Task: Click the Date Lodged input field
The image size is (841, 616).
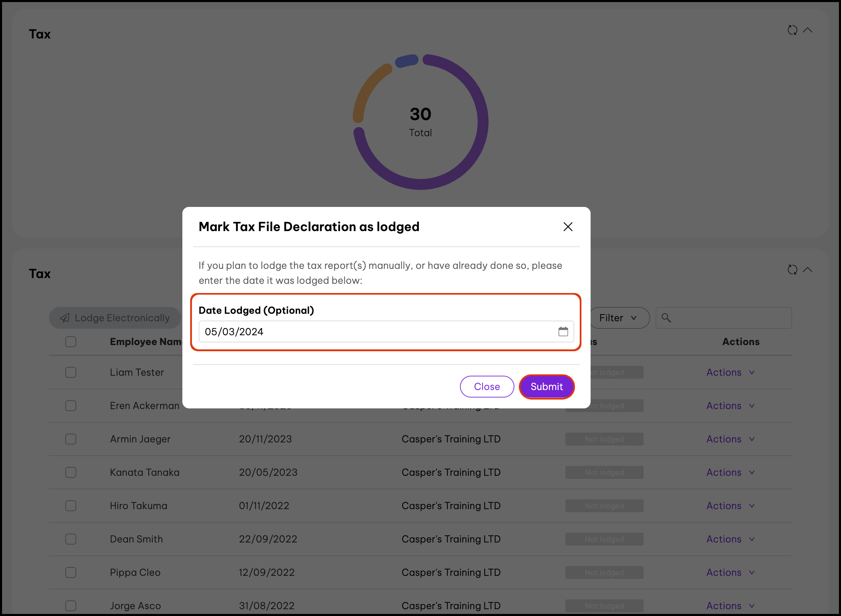Action: click(377, 331)
